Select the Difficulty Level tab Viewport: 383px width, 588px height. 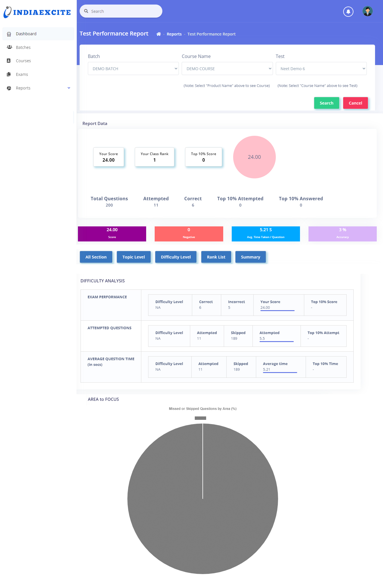pyautogui.click(x=176, y=257)
